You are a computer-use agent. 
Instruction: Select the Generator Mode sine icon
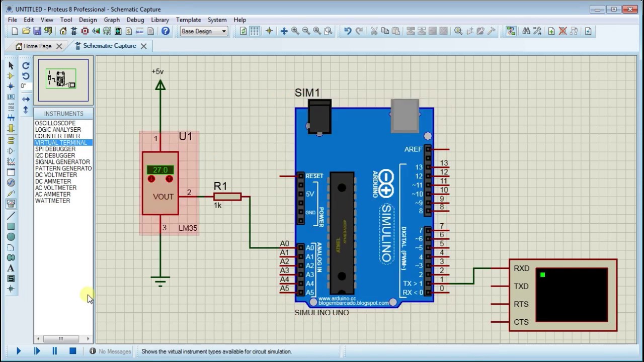[11, 183]
